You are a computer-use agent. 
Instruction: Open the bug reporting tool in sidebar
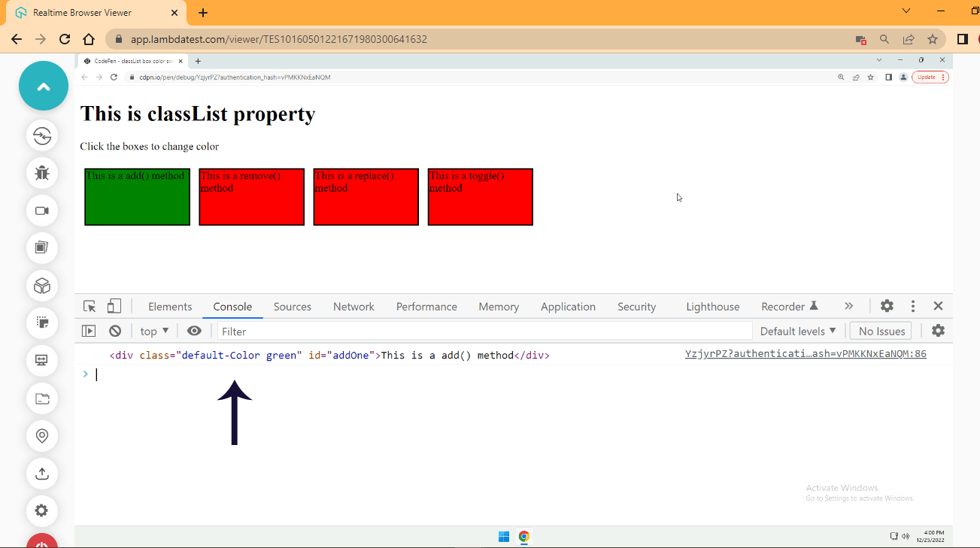coord(43,173)
